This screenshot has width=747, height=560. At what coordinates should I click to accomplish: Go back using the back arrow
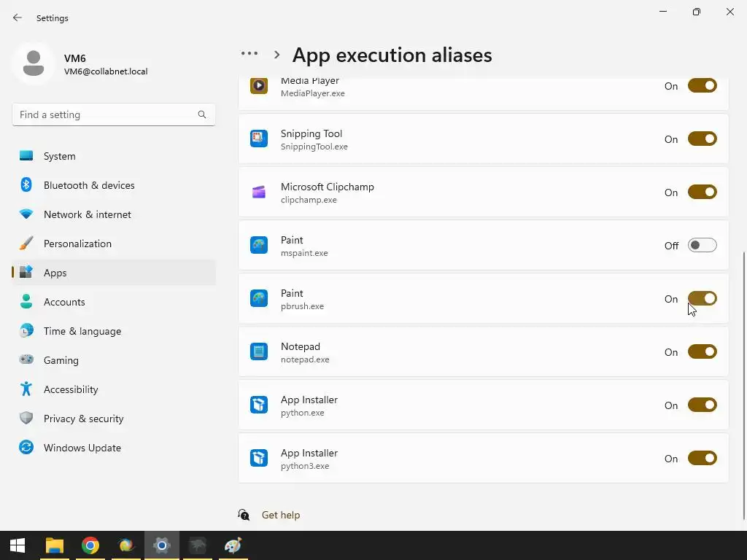click(x=18, y=17)
